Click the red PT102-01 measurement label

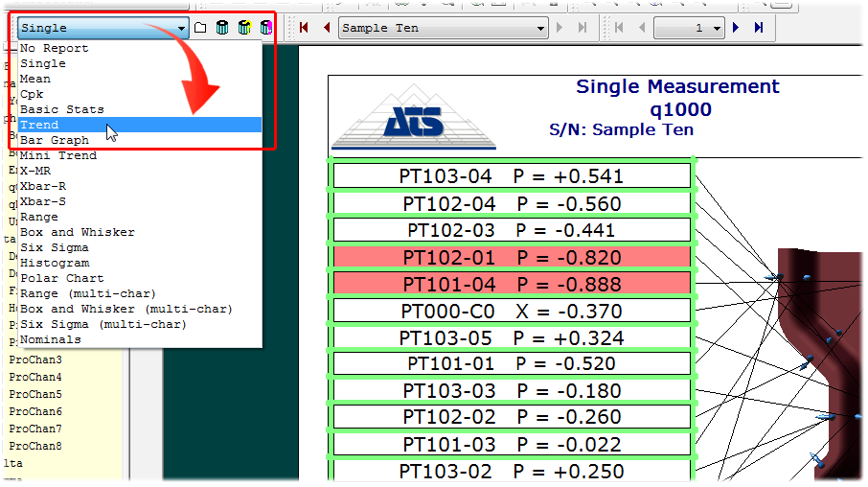coord(511,258)
